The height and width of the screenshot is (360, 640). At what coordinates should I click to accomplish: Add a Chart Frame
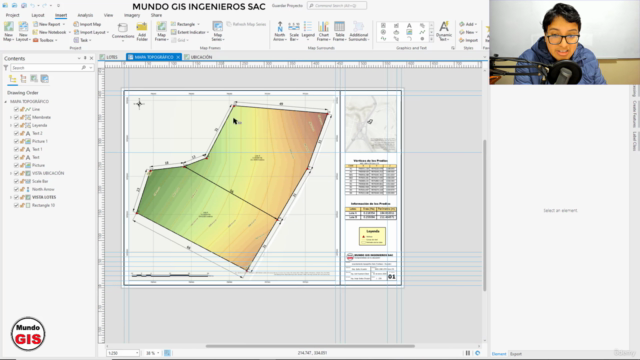tap(323, 31)
